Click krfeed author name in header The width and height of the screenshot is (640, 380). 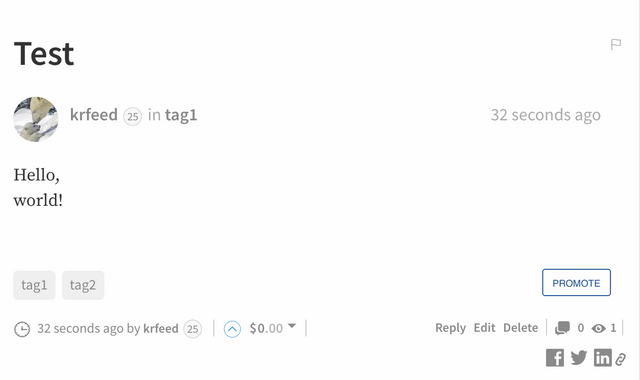[x=94, y=115]
